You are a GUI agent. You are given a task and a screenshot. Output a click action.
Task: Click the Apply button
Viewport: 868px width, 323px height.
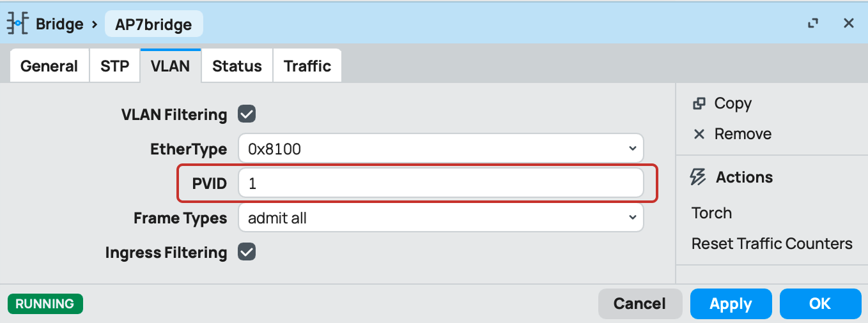tap(731, 304)
